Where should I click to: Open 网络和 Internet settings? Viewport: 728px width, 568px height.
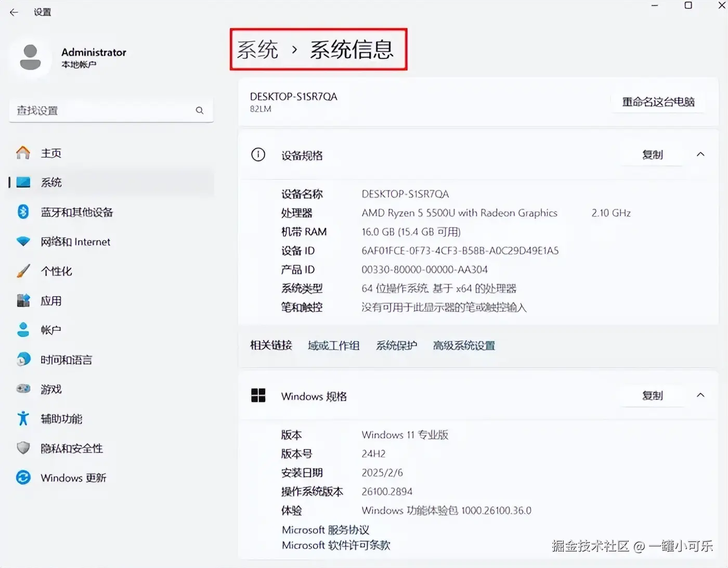point(110,242)
